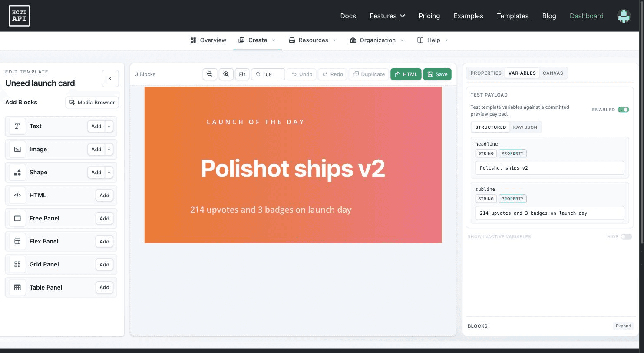Open the Media Browser

tap(92, 102)
